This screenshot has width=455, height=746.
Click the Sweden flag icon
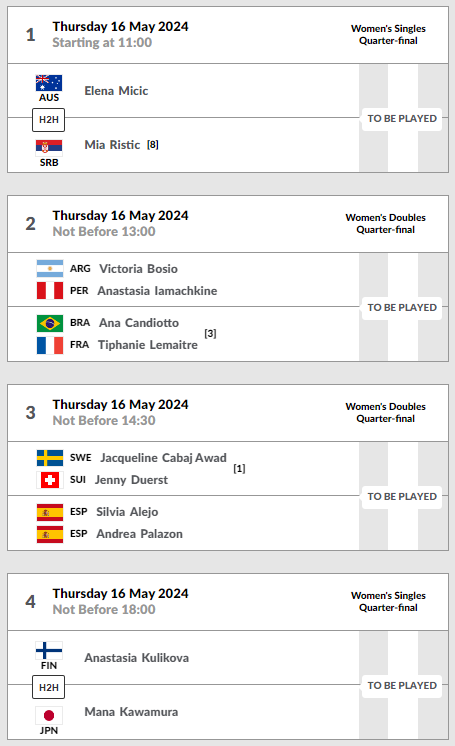pos(50,458)
